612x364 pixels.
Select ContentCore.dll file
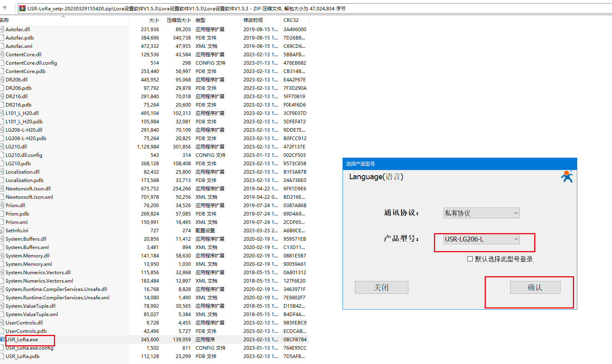pyautogui.click(x=24, y=55)
